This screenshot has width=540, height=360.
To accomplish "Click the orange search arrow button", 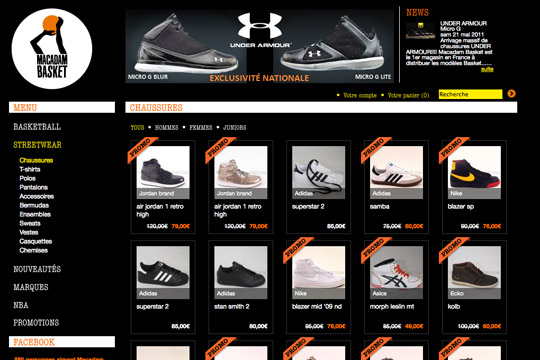I will [511, 93].
